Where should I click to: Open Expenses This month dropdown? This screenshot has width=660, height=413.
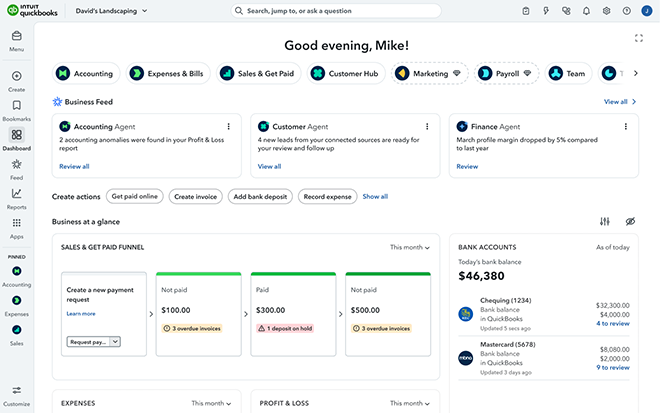pyautogui.click(x=211, y=403)
